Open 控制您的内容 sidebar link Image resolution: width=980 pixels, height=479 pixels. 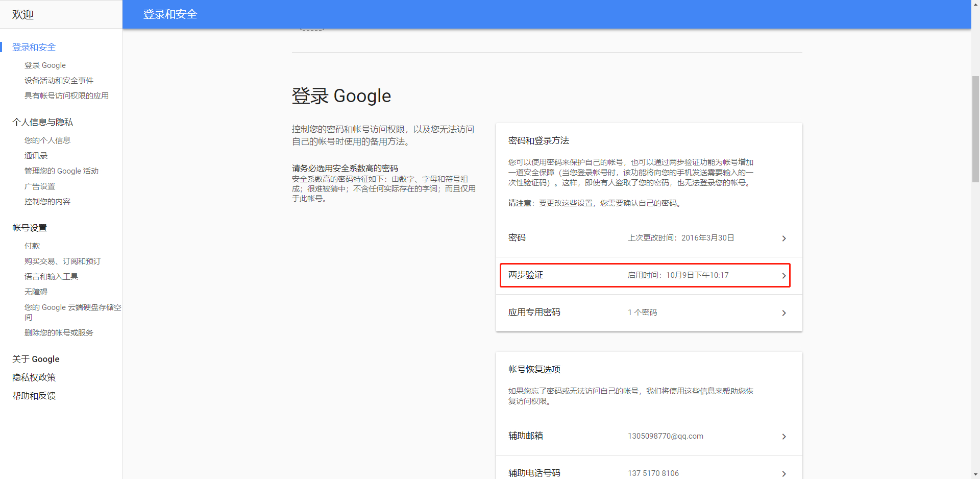[47, 202]
